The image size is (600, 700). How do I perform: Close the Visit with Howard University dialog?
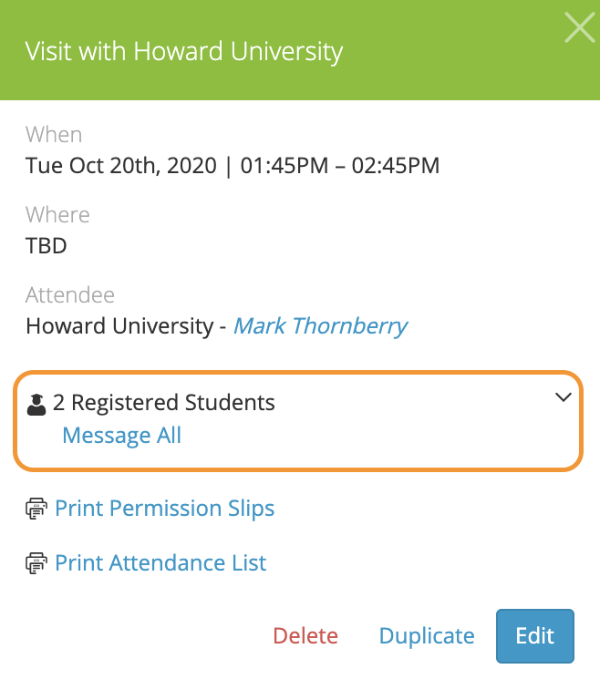579,27
